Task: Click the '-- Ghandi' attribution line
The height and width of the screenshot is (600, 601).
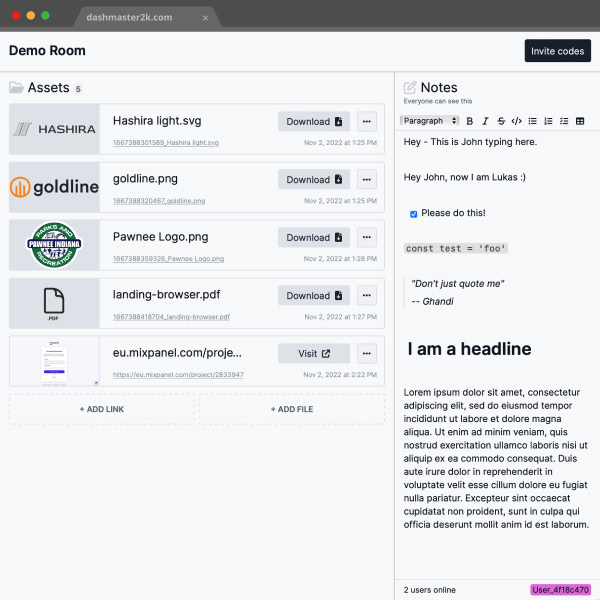Action: click(432, 301)
